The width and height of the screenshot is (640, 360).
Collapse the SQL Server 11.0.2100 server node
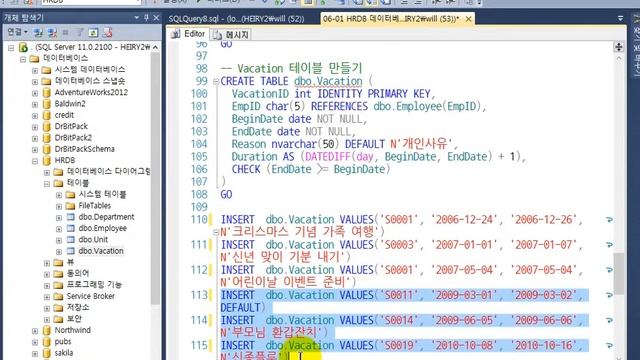tap(11, 48)
